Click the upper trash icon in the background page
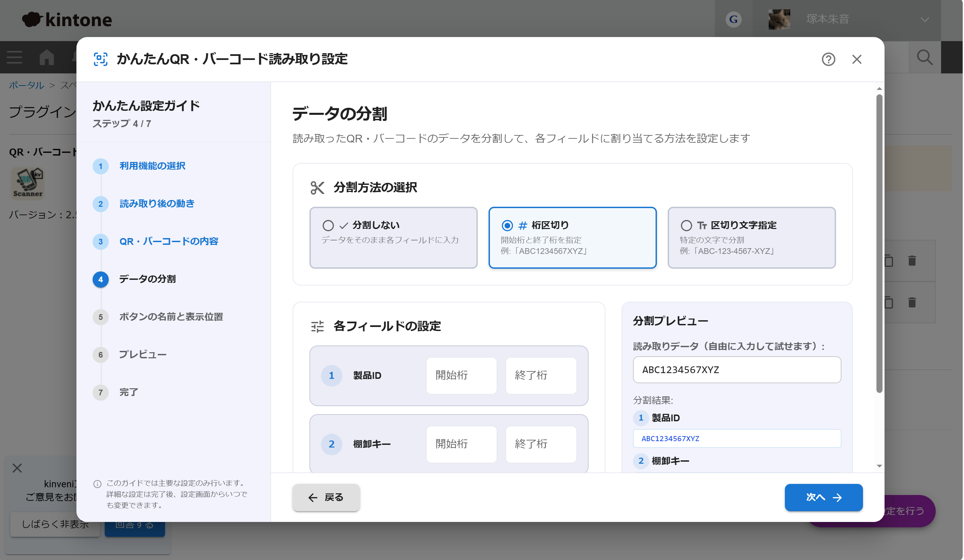Viewport: 964px width, 560px height. pos(912,261)
